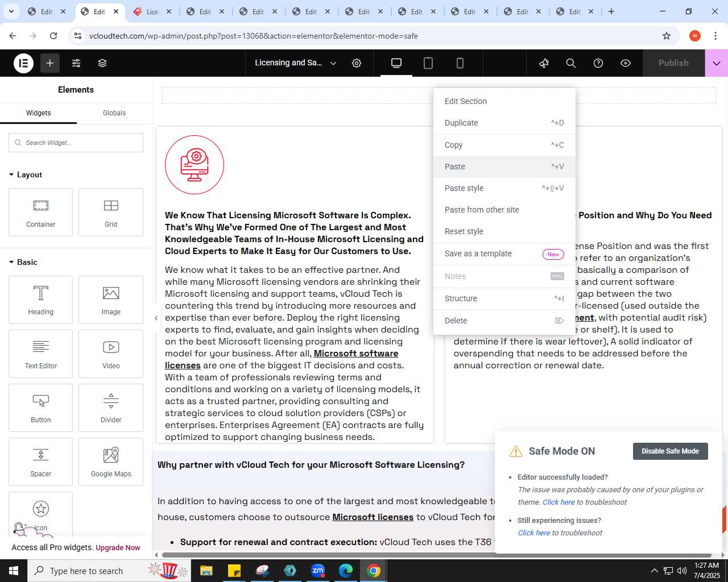Select the Google Maps widget
Viewport: 728px width, 582px height.
[x=111, y=462]
